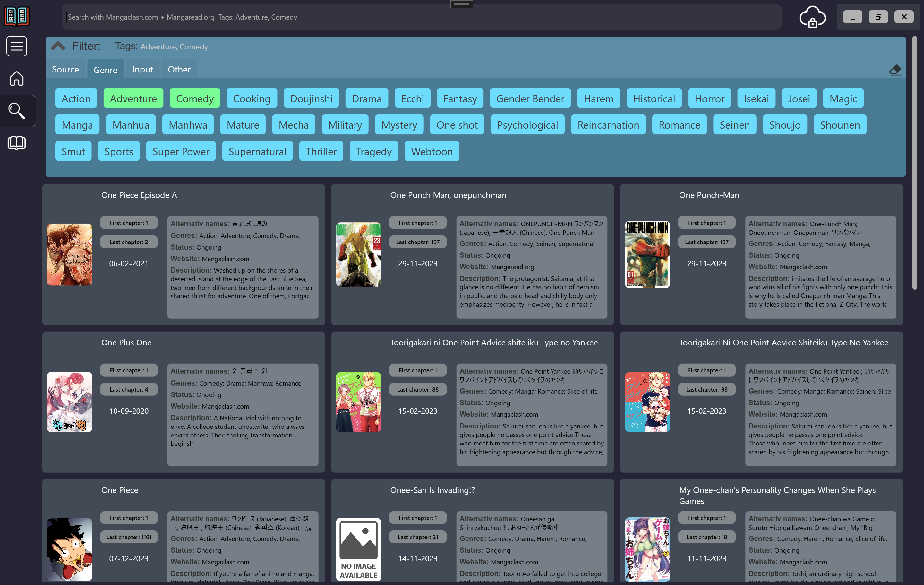This screenshot has width=924, height=585.
Task: Deselect the Adventure genre tag
Action: pyautogui.click(x=133, y=98)
